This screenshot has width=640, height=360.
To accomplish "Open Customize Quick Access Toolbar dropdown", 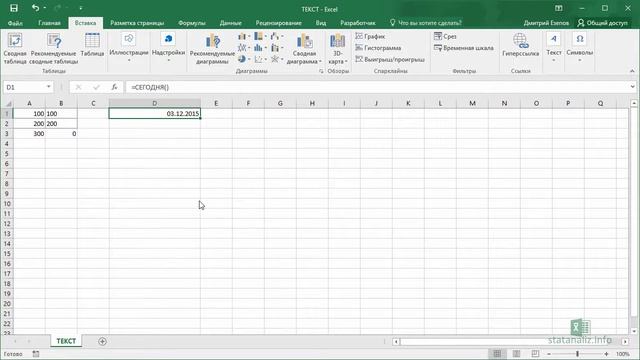I will click(80, 8).
